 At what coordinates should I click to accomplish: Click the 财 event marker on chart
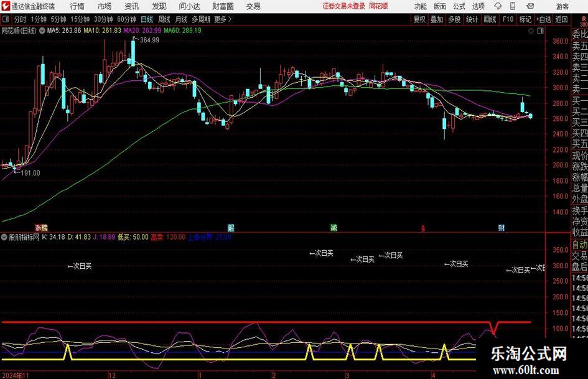pyautogui.click(x=502, y=227)
